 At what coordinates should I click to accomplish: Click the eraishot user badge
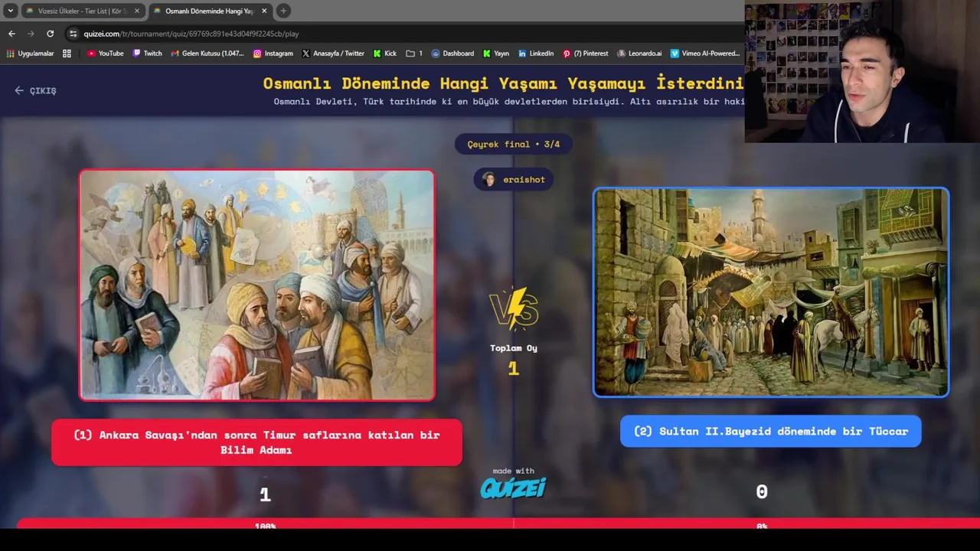pyautogui.click(x=514, y=180)
